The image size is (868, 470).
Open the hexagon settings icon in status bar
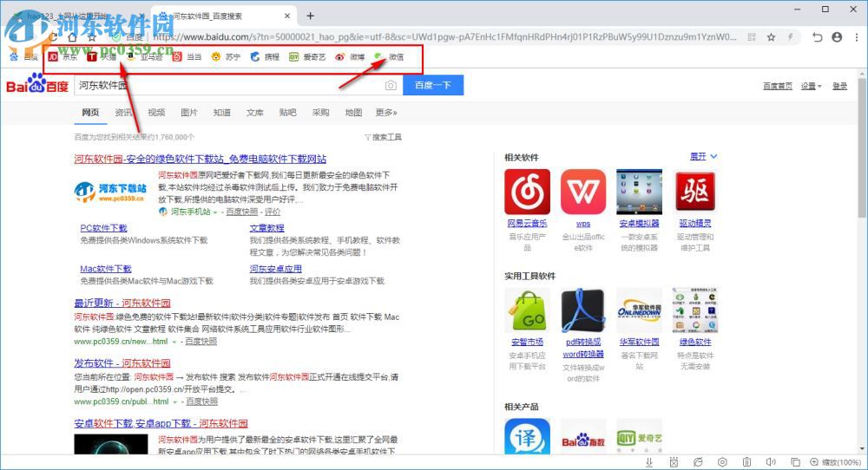point(722,461)
